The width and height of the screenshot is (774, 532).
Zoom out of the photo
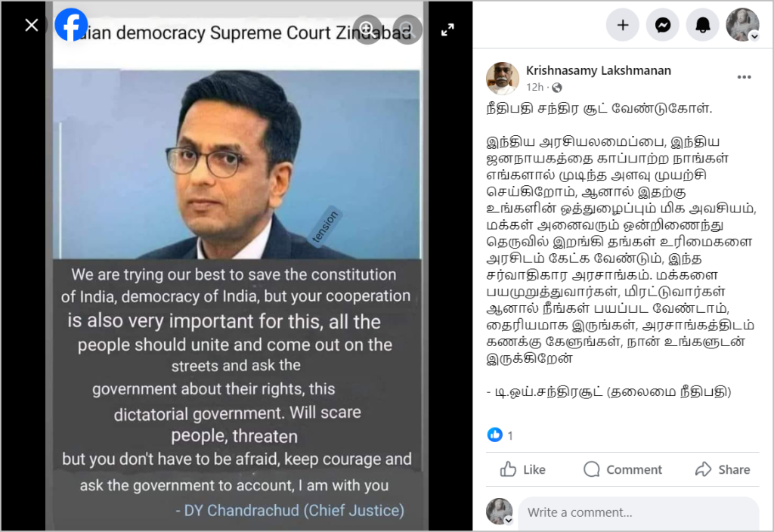407,29
